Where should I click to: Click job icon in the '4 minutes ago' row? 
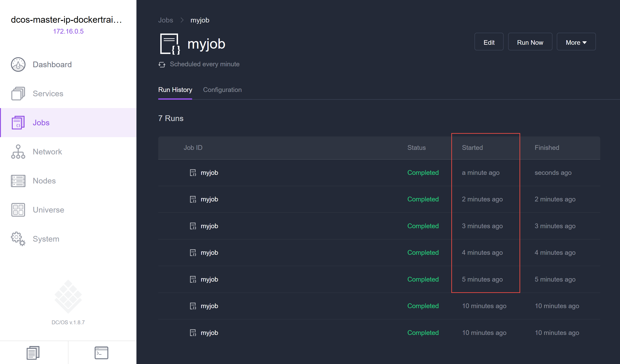click(193, 253)
